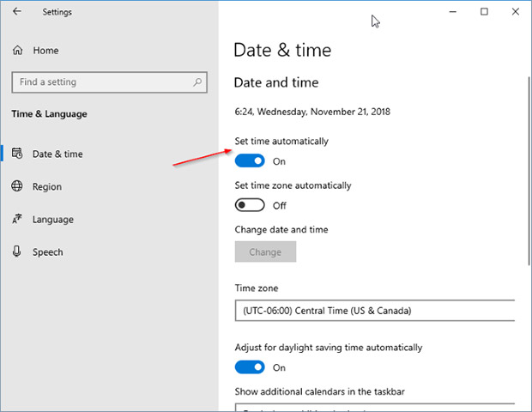Go back with the Settings back arrow
Screen dimensions: 532x412
[x=16, y=11]
